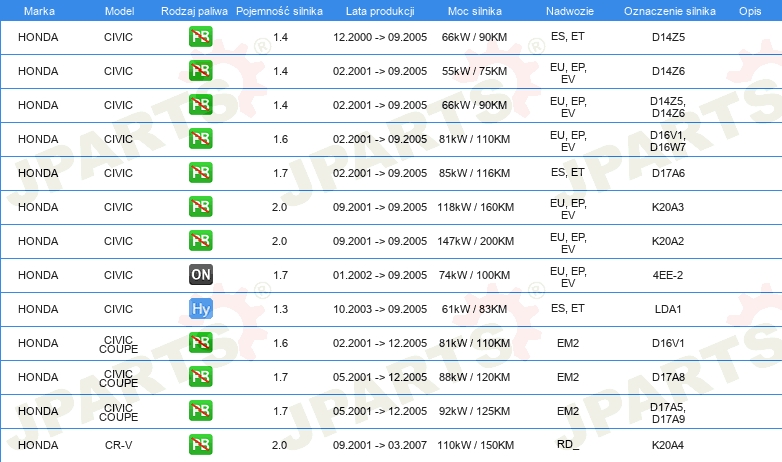Viewport: 782px width, 462px height.
Task: Click engine power 118kW / 160KM
Action: pyautogui.click(x=475, y=207)
